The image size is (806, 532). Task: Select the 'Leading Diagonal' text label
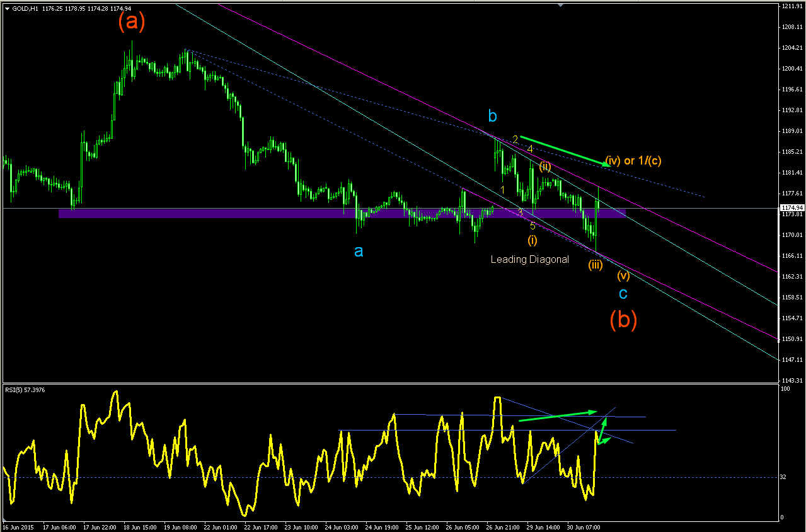pos(529,259)
